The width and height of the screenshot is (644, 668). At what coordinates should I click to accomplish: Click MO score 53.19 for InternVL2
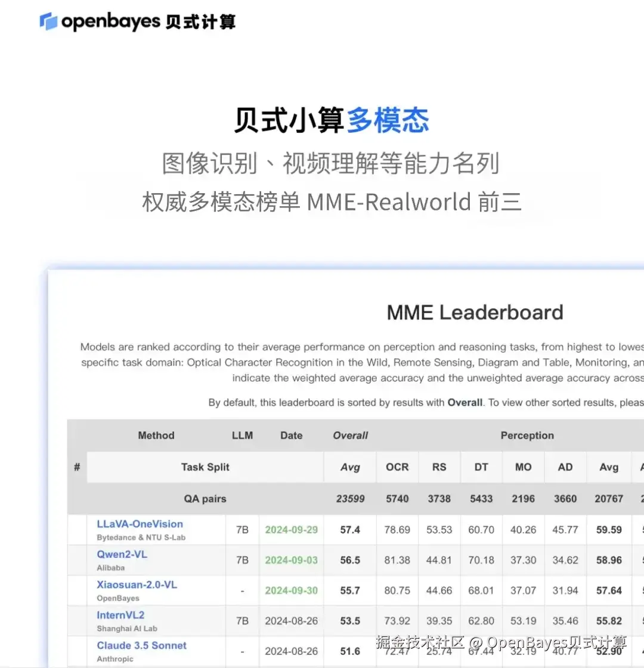524,621
